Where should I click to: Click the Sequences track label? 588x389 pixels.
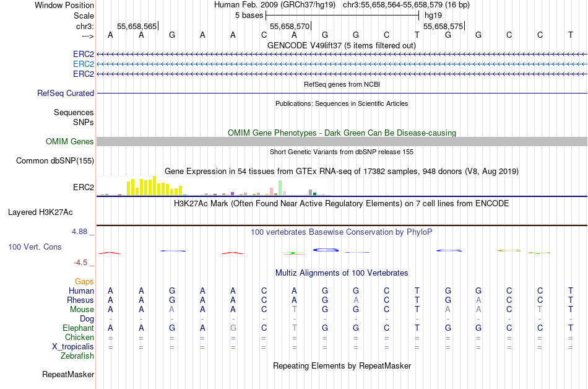(x=74, y=113)
